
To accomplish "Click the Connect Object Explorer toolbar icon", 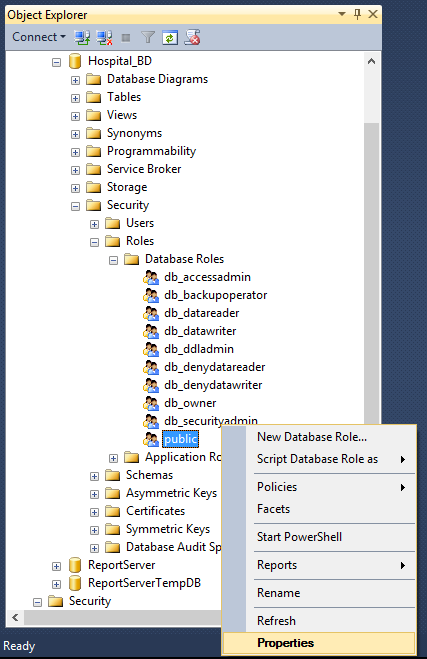I will 82,37.
